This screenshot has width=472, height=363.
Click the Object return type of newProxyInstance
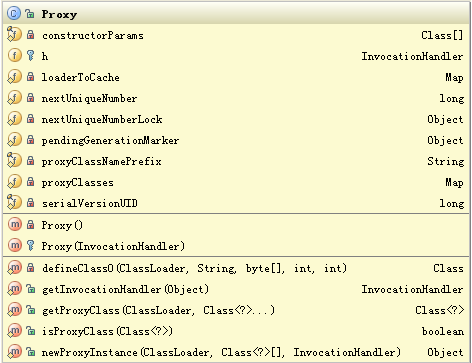tap(445, 352)
